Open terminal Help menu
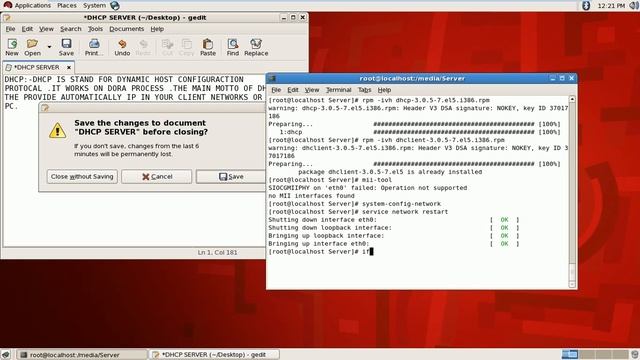This screenshot has width=640, height=360. click(384, 90)
